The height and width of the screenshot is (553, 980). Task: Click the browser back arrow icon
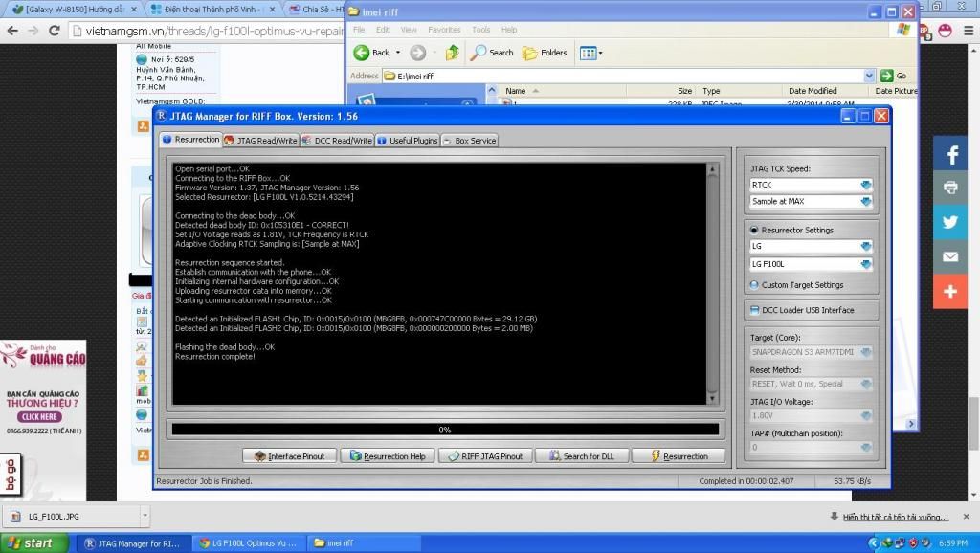[12, 31]
